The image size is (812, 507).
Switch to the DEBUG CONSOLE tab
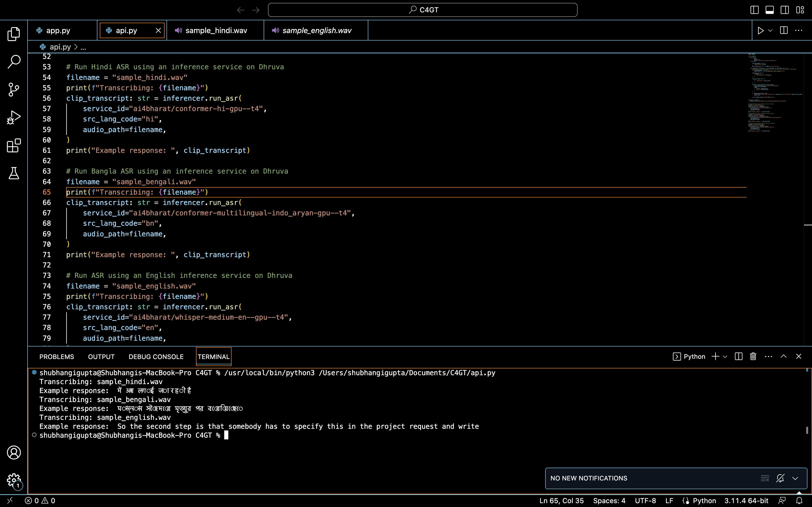(156, 356)
